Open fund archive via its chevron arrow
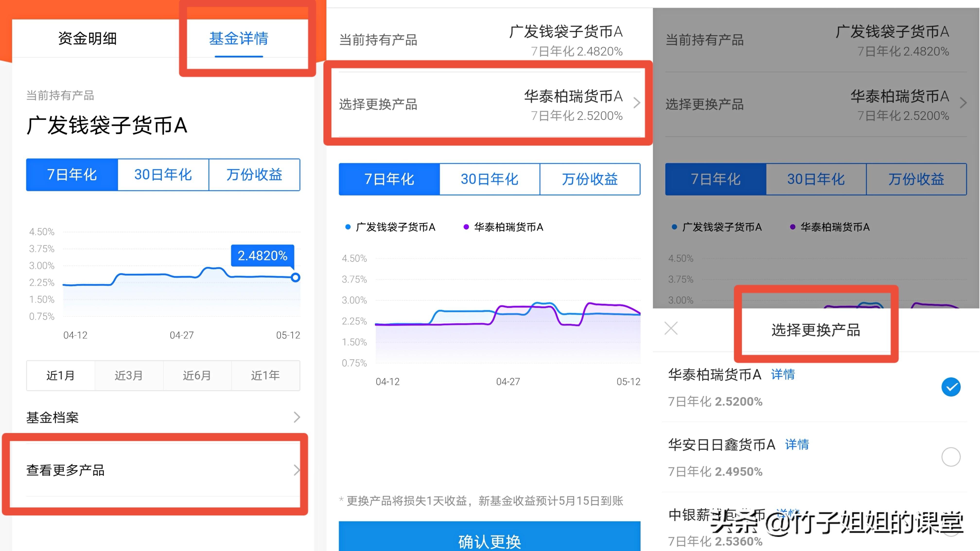980x551 pixels. [297, 417]
